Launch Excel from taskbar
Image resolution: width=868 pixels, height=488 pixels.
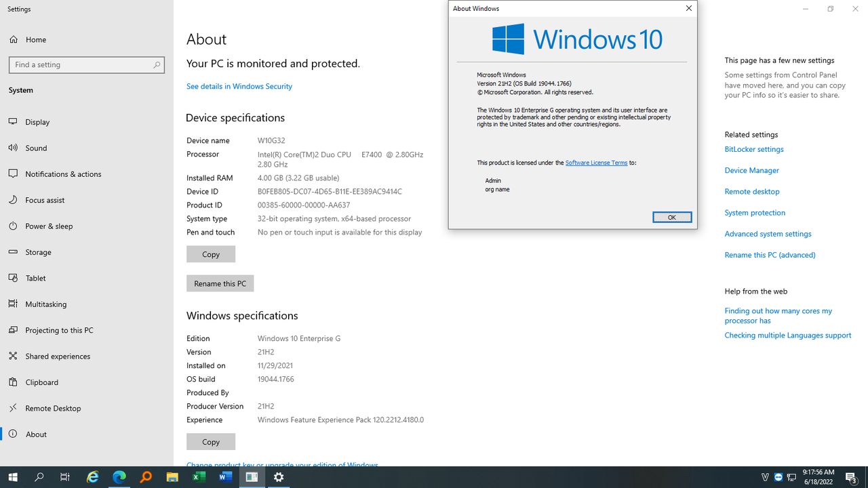tap(199, 477)
